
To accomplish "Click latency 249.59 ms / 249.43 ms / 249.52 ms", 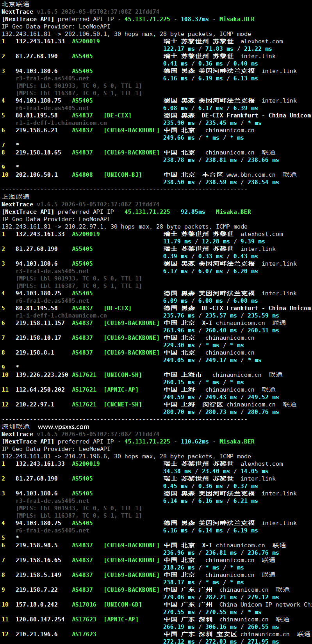I will [x=221, y=397].
